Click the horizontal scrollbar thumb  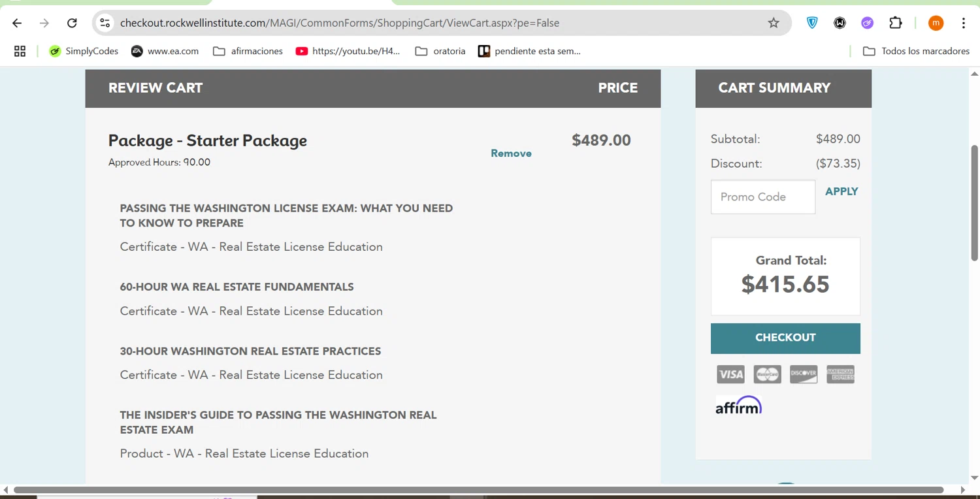pos(478,490)
